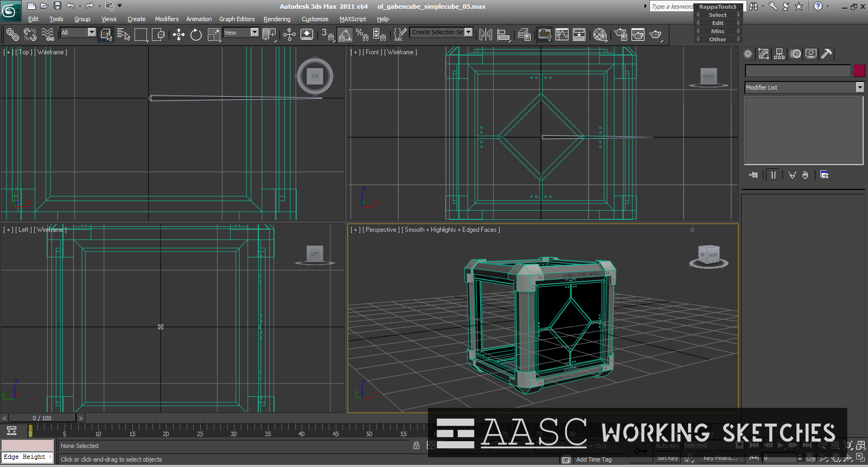Toggle 3D Snaps

point(327,35)
